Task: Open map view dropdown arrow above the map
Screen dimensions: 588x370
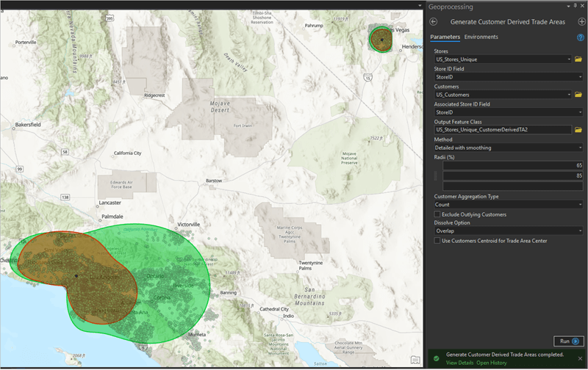Action: click(x=420, y=6)
